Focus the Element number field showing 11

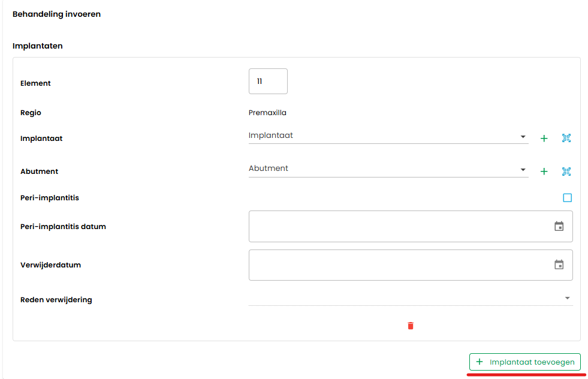[268, 81]
